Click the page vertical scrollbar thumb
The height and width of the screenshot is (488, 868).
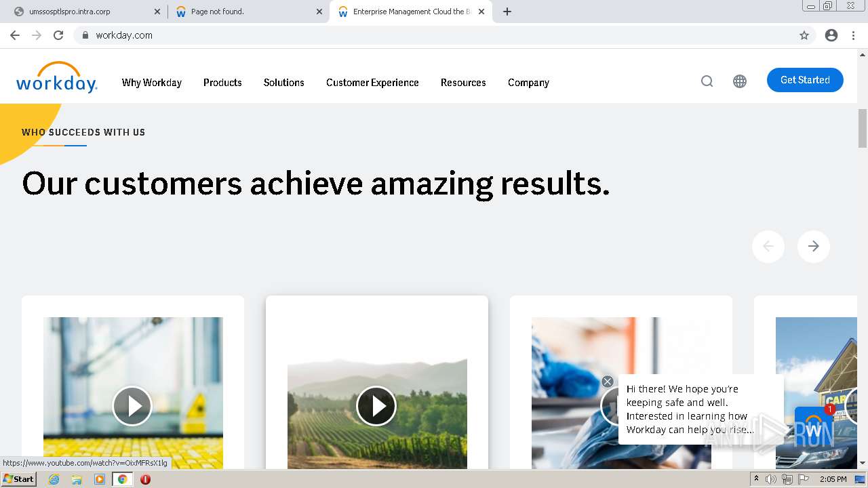[863, 128]
